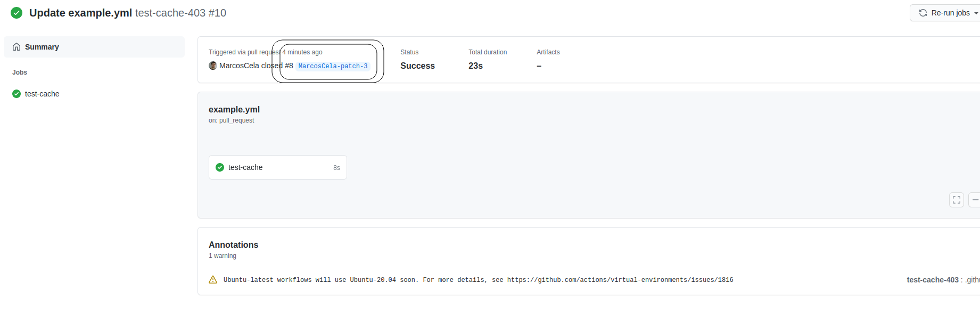Open the Summary page in the sidebar
980x316 pixels.
click(x=94, y=47)
